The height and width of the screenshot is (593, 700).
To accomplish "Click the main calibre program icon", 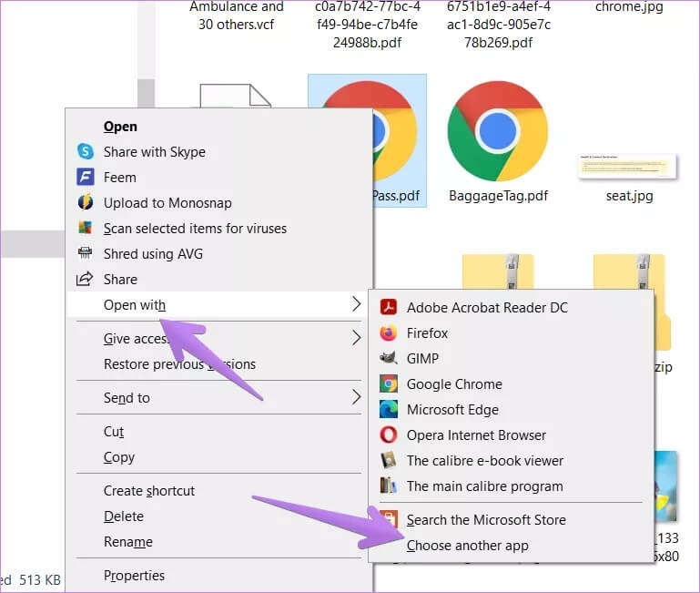I will (x=389, y=486).
